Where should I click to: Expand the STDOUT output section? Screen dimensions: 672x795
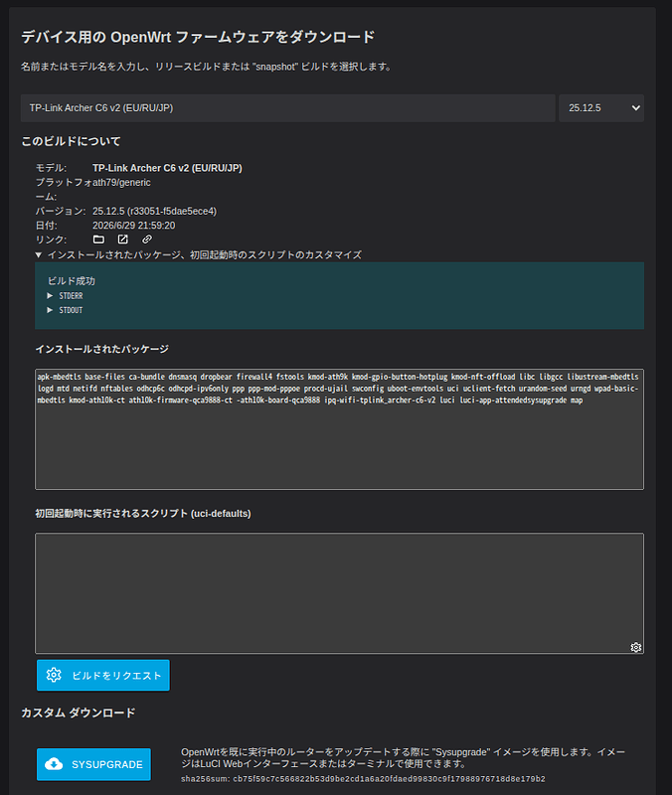pyautogui.click(x=65, y=310)
